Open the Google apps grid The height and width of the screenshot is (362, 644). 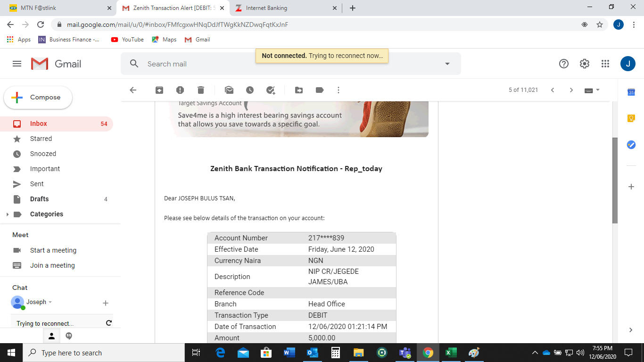click(605, 64)
